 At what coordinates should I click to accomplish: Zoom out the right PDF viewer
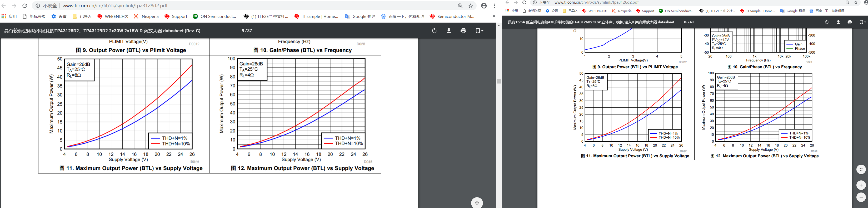pos(861,197)
